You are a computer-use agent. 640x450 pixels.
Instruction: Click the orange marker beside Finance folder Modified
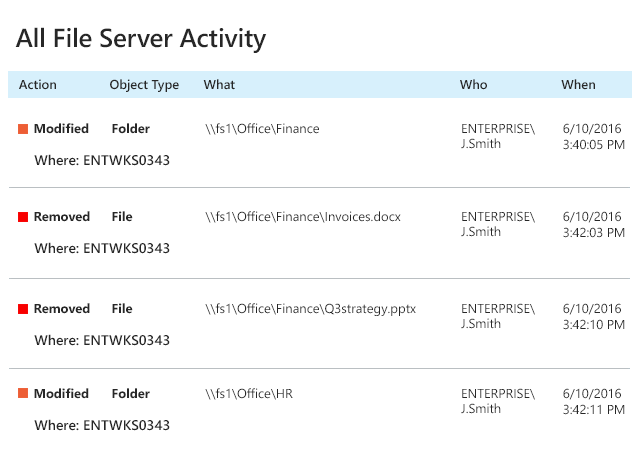pos(23,129)
